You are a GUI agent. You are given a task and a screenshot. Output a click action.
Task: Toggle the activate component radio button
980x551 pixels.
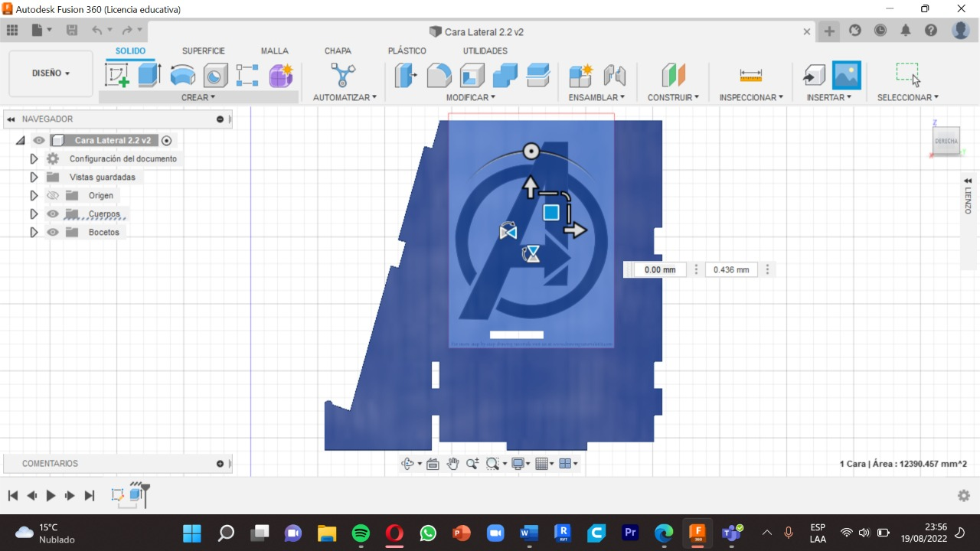[167, 140]
